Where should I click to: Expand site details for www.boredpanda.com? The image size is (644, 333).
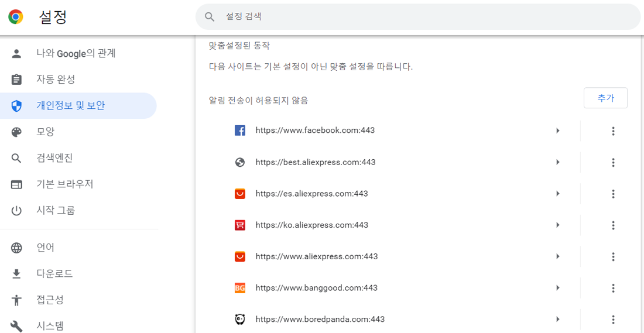pyautogui.click(x=557, y=319)
